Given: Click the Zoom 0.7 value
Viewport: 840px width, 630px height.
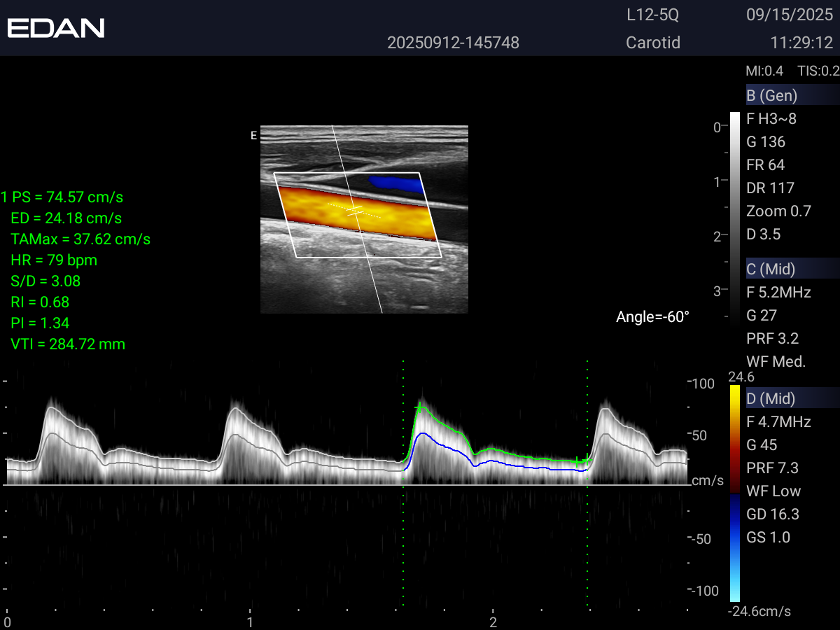Looking at the screenshot, I should [778, 211].
